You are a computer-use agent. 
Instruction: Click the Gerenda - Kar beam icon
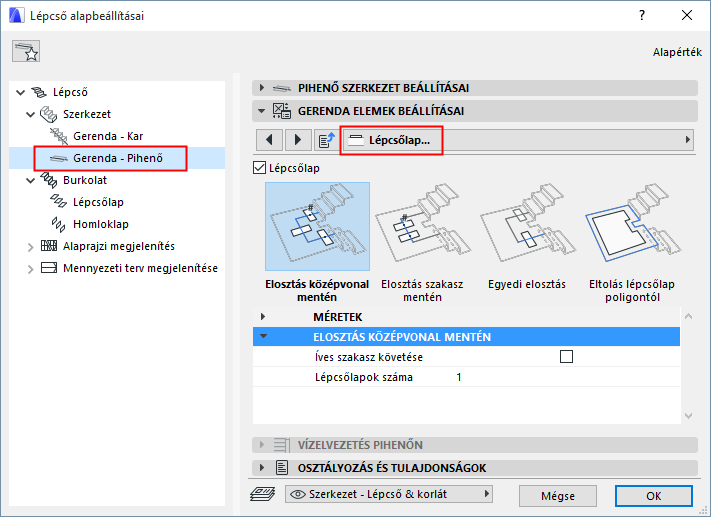click(x=59, y=136)
